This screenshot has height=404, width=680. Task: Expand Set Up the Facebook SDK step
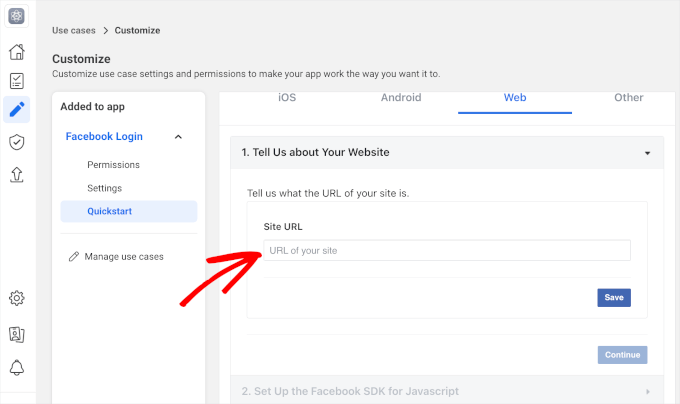[647, 391]
